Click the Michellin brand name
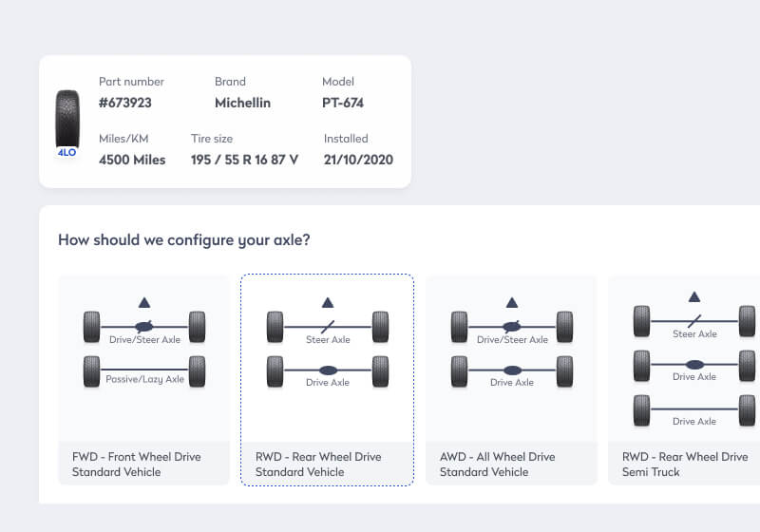The height and width of the screenshot is (532, 760). click(242, 103)
